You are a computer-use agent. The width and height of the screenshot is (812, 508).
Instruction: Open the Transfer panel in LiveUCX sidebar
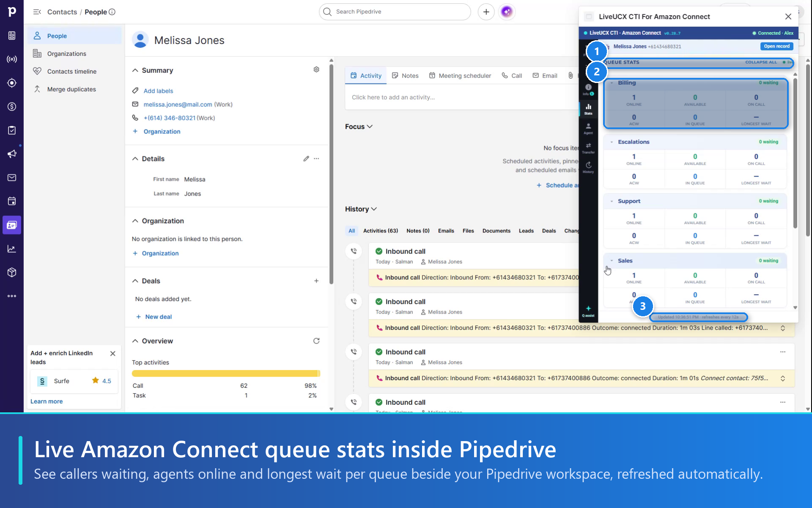588,148
